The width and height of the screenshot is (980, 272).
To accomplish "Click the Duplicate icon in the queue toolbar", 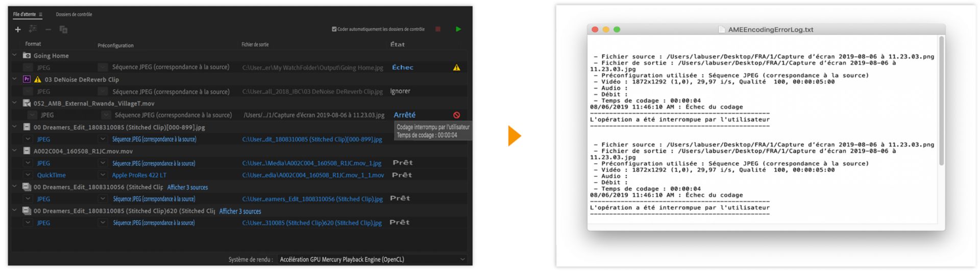I will 63,30.
